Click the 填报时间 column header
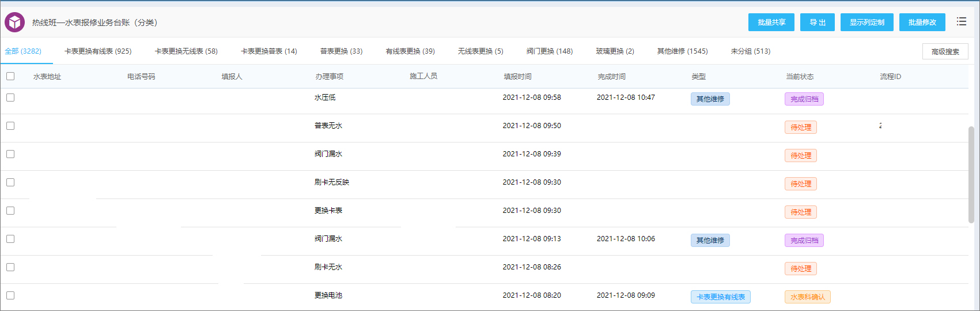Screen dimensions: 980x311 [x=517, y=76]
